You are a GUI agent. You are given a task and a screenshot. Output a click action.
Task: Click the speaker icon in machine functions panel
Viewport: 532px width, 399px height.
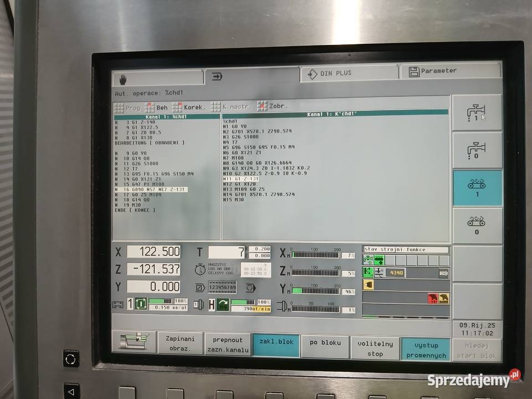(367, 285)
